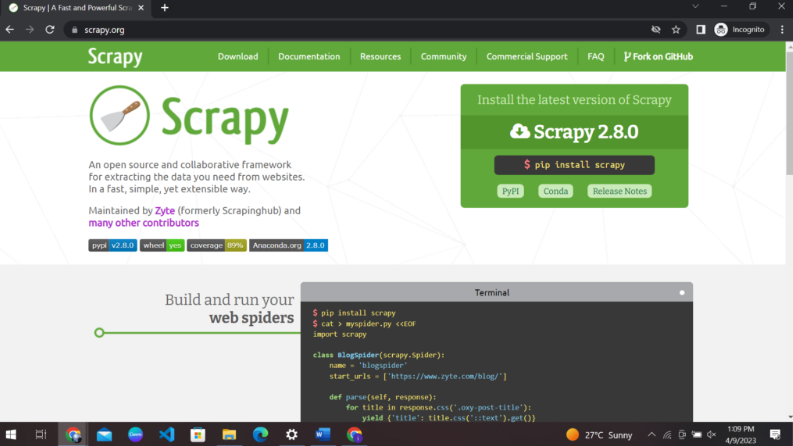Expand the tab search chevron
Image resolution: width=793 pixels, height=446 pixels.
pos(698,7)
